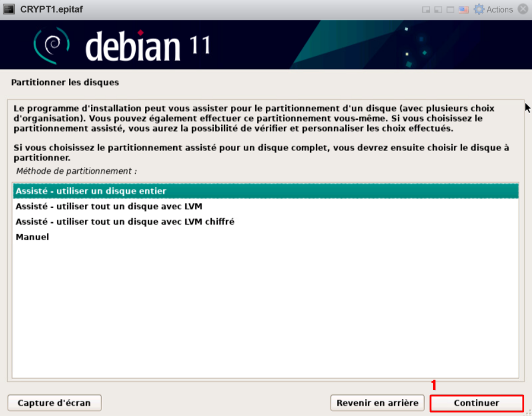The width and height of the screenshot is (532, 416).
Task: Click the CRYPT1.epitaf window title
Action: [51, 9]
